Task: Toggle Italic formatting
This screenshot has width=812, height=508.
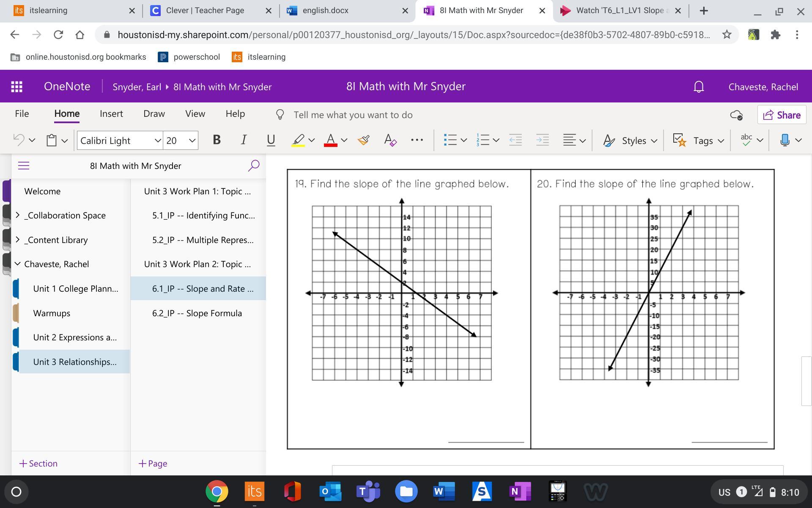Action: 244,140
